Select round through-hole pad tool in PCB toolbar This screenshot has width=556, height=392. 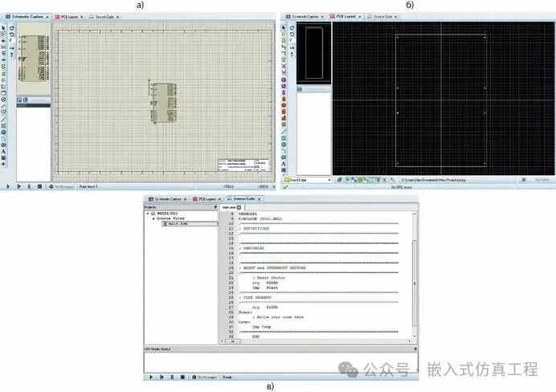click(284, 80)
